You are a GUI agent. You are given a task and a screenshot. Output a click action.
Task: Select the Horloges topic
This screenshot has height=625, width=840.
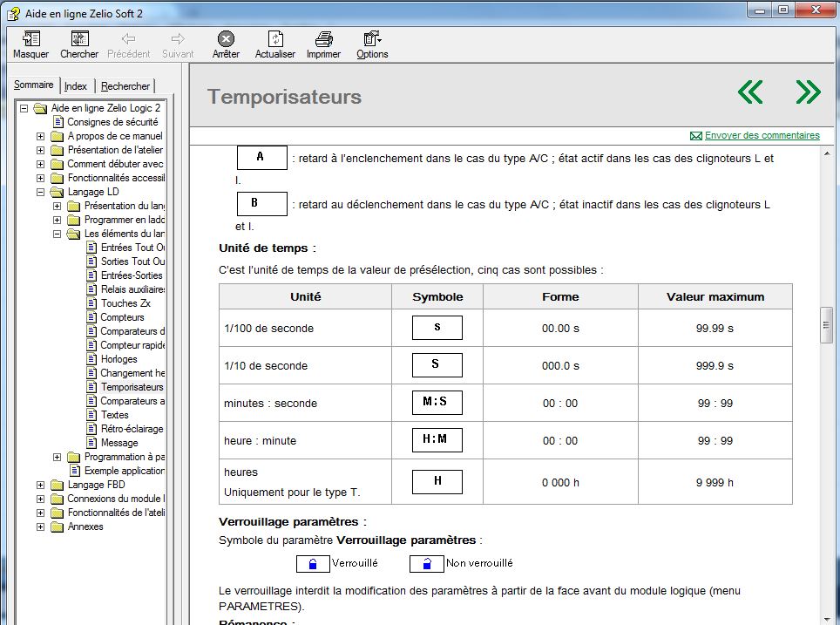pos(119,359)
